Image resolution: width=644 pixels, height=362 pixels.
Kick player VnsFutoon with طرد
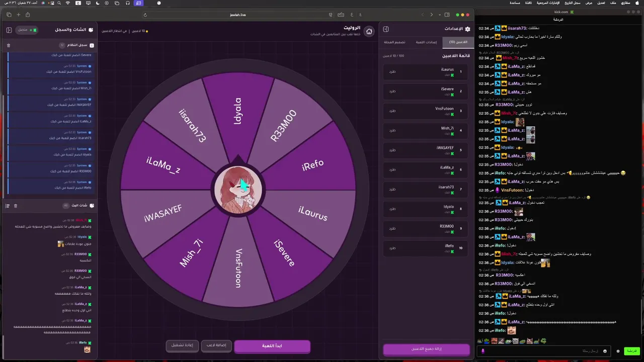[392, 111]
